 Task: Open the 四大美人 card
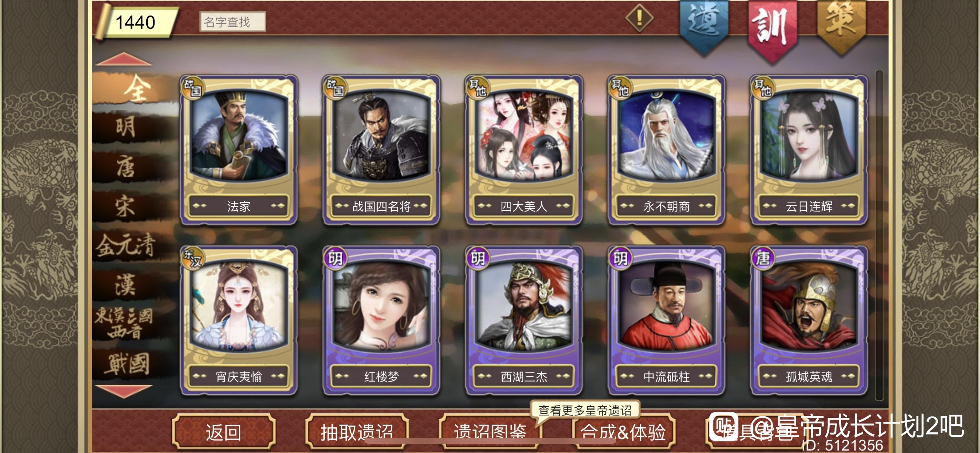524,150
